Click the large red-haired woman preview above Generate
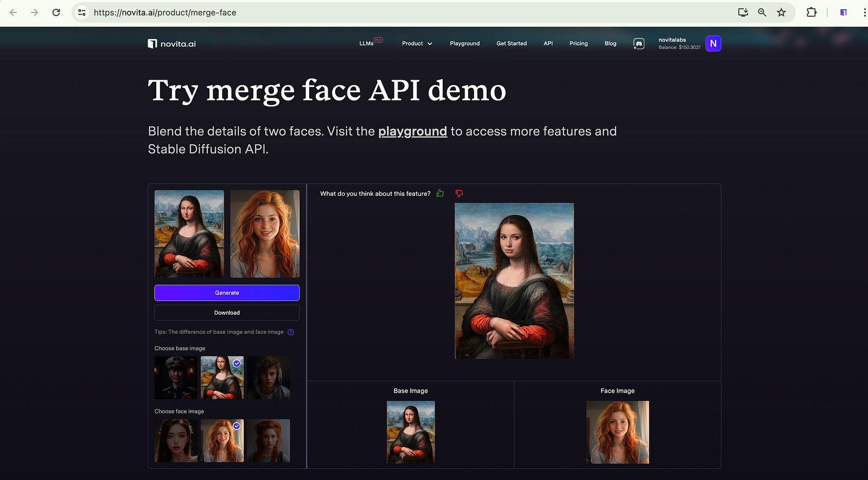 click(x=265, y=234)
